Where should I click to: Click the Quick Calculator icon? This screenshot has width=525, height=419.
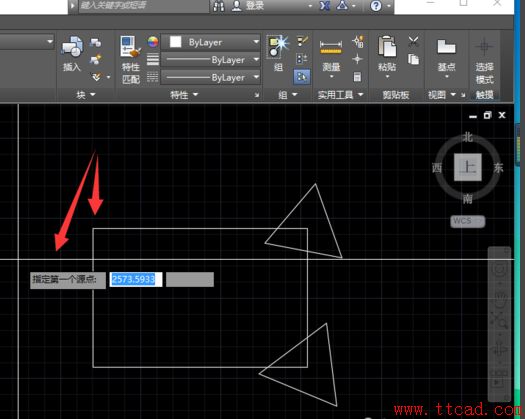[x=357, y=77]
